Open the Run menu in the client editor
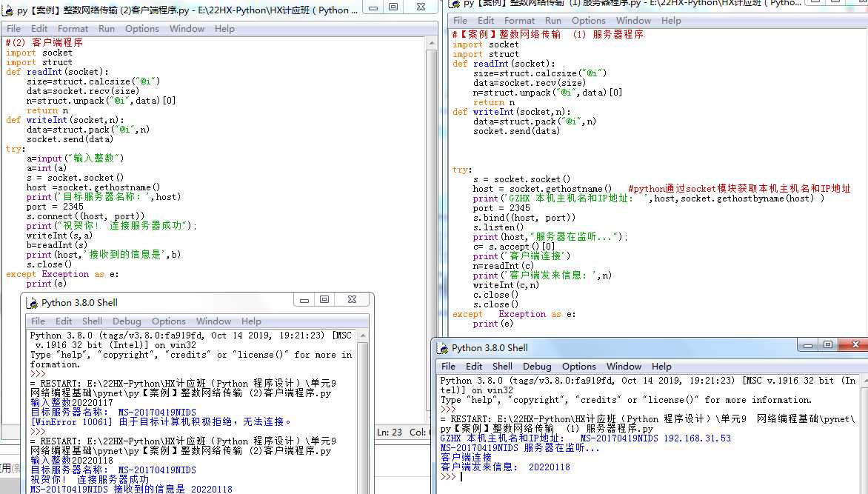This screenshot has width=868, height=494. click(107, 29)
